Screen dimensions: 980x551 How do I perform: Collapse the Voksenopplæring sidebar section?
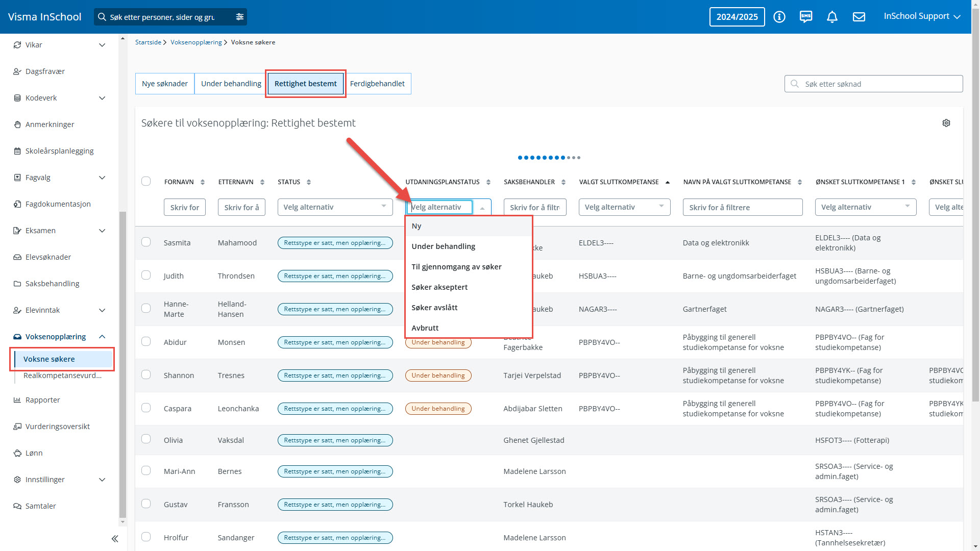tap(102, 337)
